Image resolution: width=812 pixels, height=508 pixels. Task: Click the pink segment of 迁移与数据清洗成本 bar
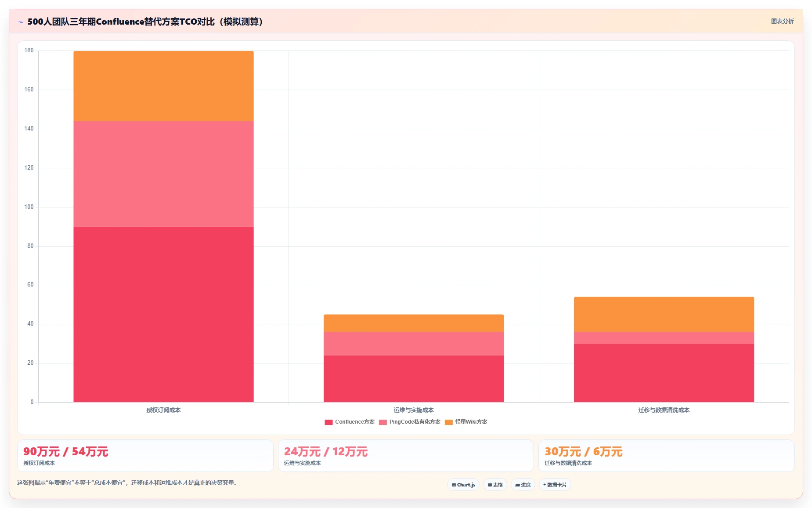(x=664, y=338)
